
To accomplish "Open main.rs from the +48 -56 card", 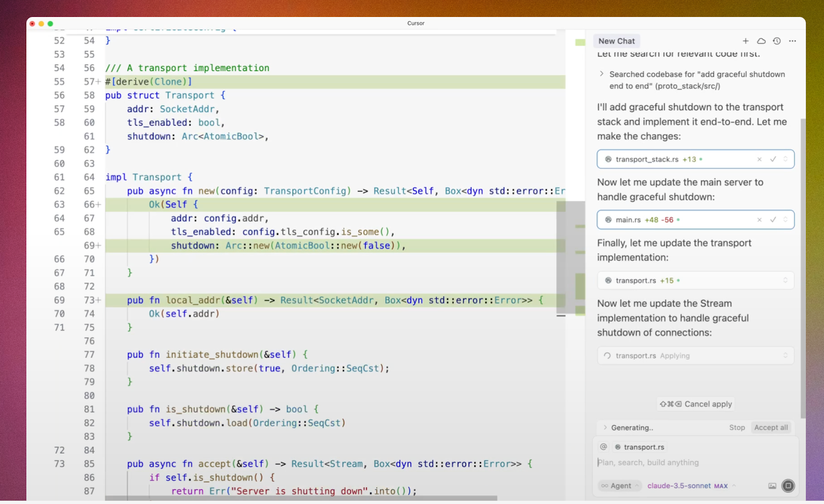I will pos(628,220).
